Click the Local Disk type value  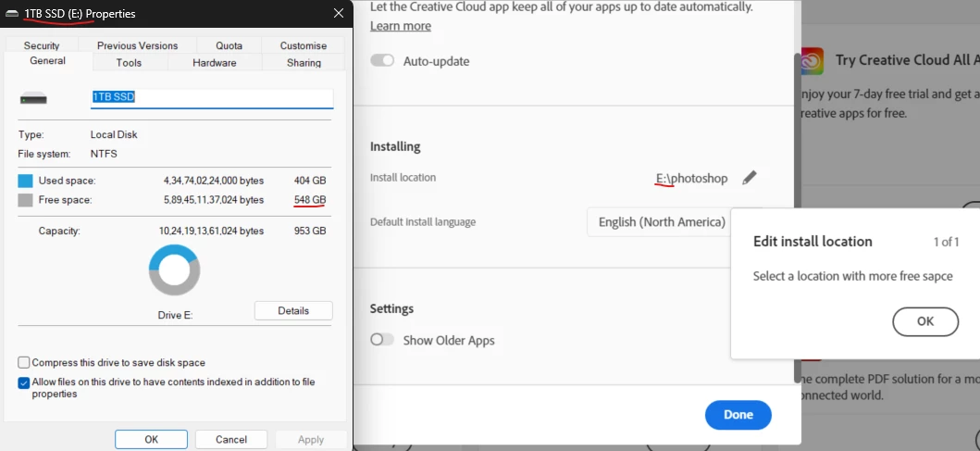tap(114, 134)
